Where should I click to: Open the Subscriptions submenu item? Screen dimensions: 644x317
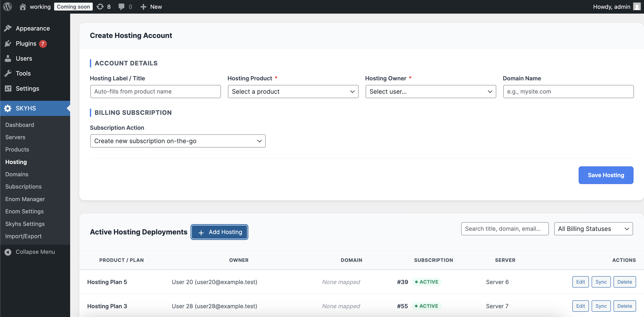click(23, 187)
